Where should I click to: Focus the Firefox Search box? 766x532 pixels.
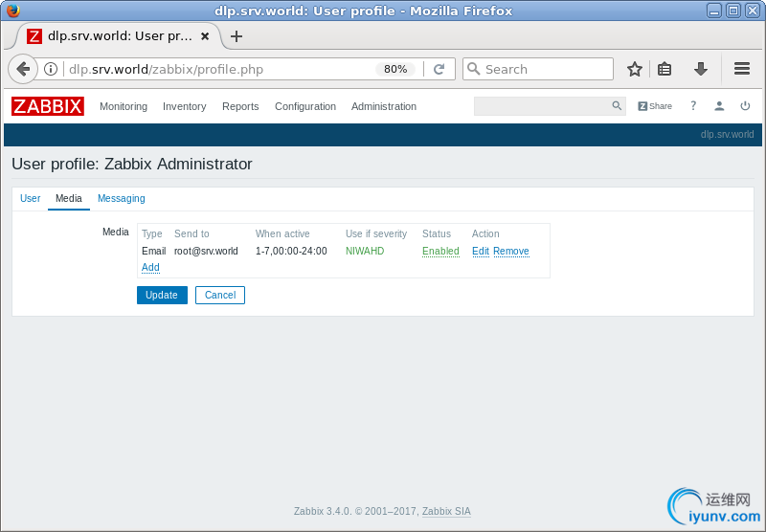click(x=538, y=69)
